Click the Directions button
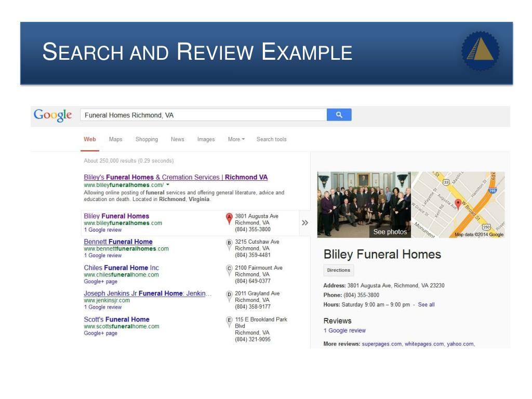The width and height of the screenshot is (532, 399). click(339, 270)
